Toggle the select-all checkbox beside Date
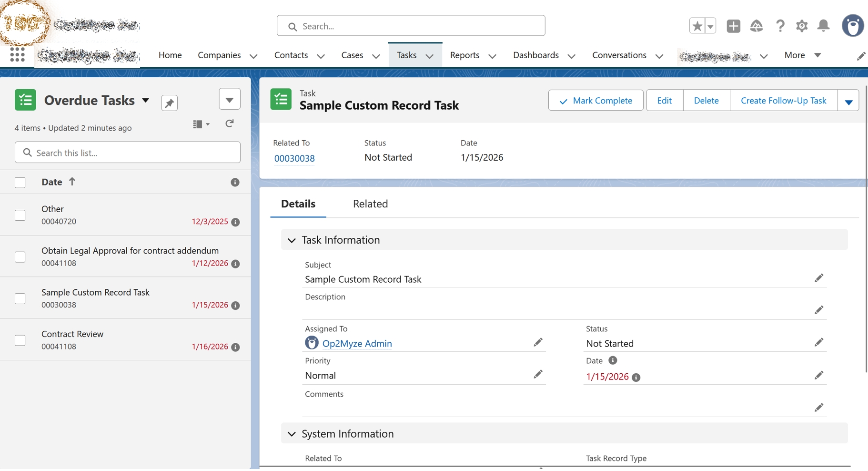This screenshot has height=471, width=868. coord(20,183)
